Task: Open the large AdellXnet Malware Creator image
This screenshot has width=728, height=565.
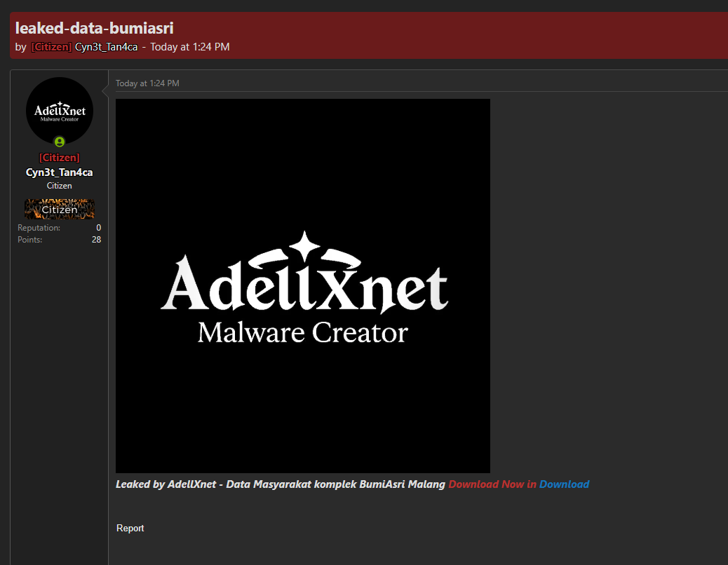Action: [x=303, y=286]
